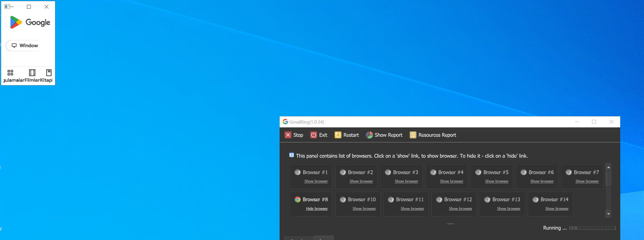
Task: Open Show Report pie chart icon
Action: [x=369, y=135]
